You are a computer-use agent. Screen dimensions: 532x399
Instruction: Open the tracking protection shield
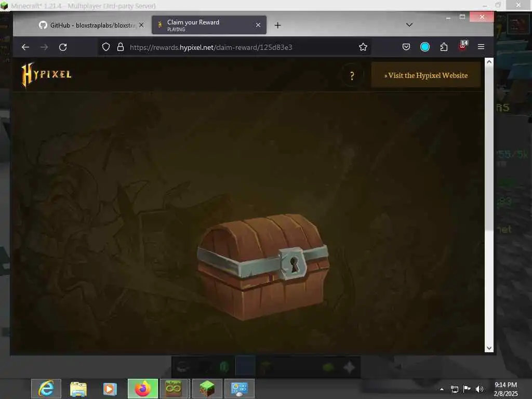click(x=106, y=47)
